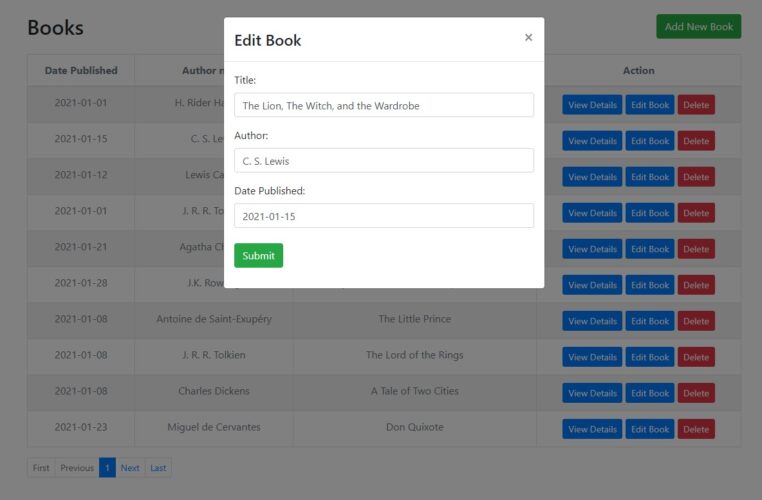Go to the First page
The width and height of the screenshot is (762, 500).
(41, 468)
